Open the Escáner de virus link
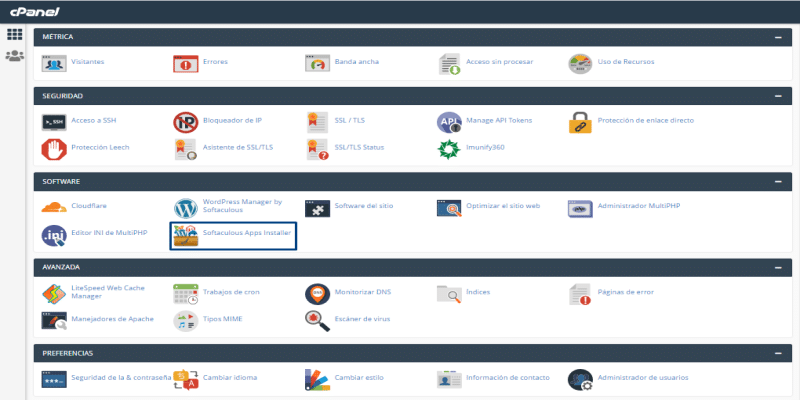Viewport: 800px width, 400px height. tap(362, 319)
